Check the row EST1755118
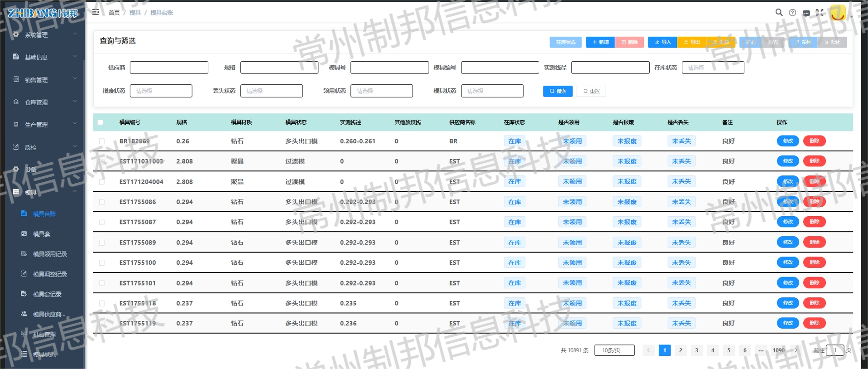 point(102,303)
